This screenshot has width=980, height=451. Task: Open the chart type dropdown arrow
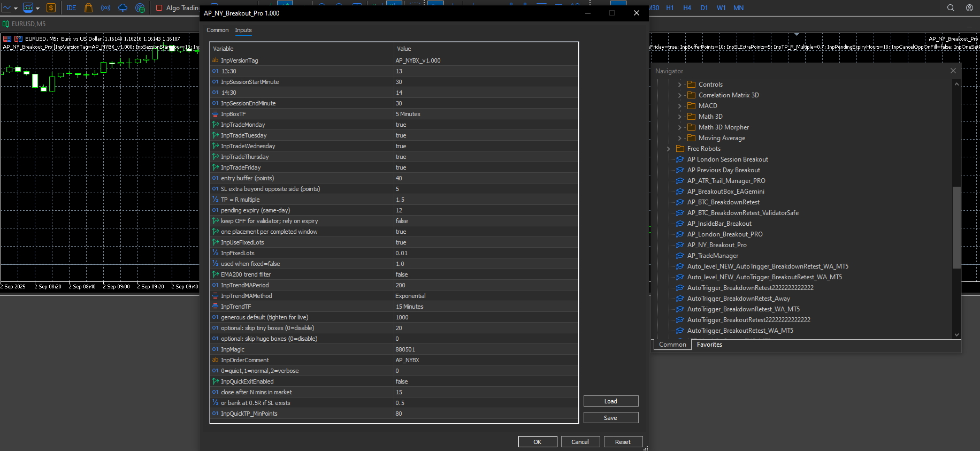coord(16,8)
